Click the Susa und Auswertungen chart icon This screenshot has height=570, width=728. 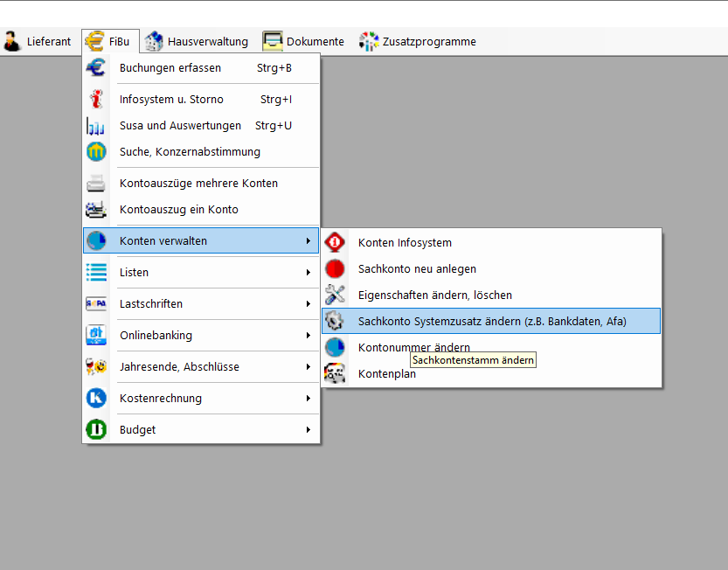(95, 125)
